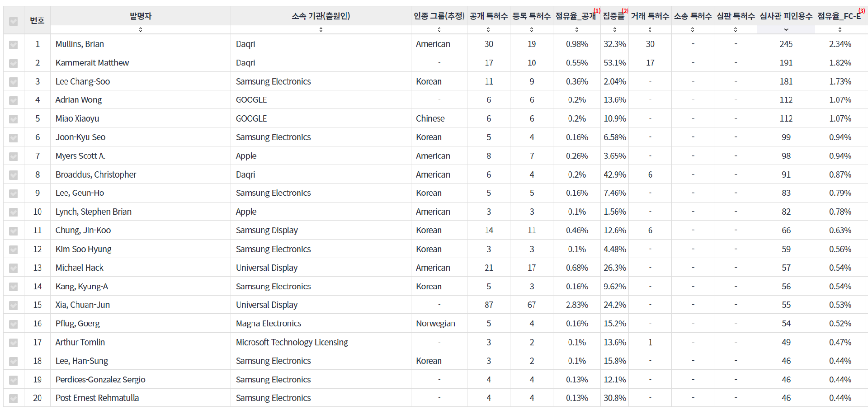Image resolution: width=868 pixels, height=410 pixels.
Task: Select inventor Michael Hack
Action: point(80,268)
